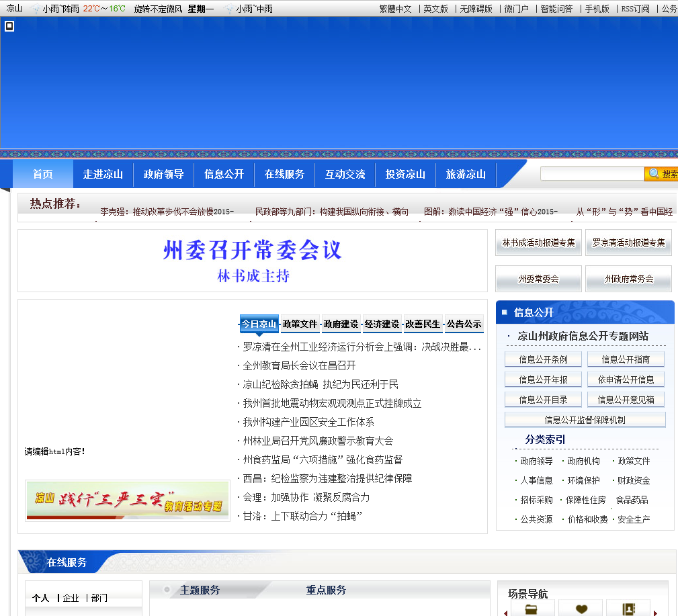The height and width of the screenshot is (616, 678).
Task: Select the 改善民生 news tab
Action: (x=423, y=324)
